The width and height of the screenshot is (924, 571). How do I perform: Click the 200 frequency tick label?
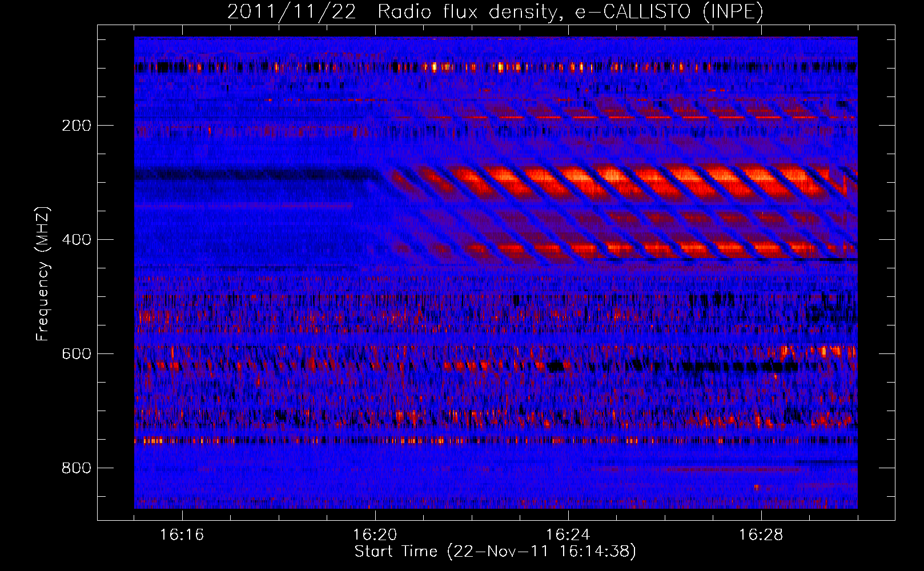click(77, 126)
